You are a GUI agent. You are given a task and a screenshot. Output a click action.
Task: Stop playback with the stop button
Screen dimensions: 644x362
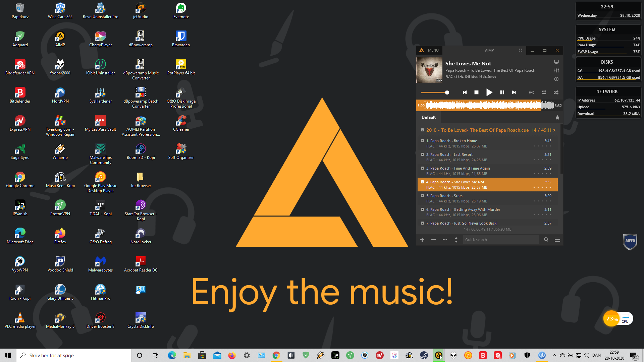click(x=476, y=92)
